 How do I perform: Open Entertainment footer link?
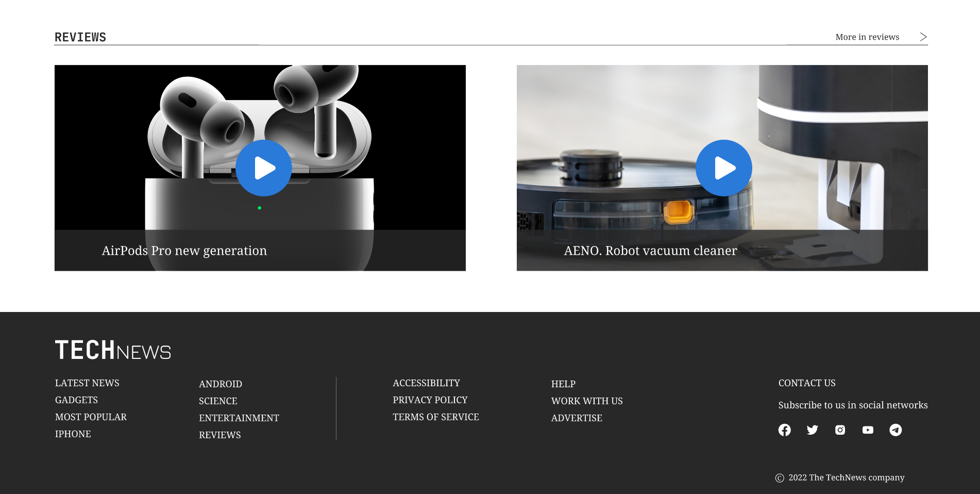point(239,418)
